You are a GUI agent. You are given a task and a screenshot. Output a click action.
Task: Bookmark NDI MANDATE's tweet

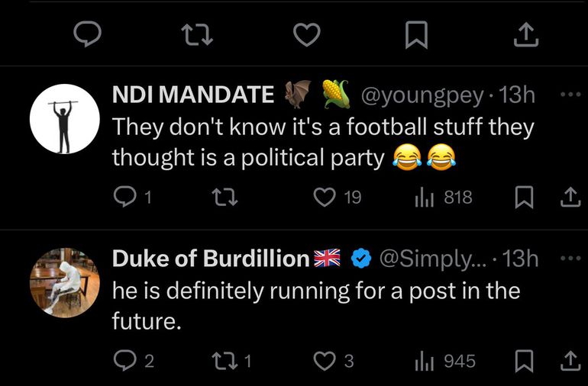pos(524,198)
